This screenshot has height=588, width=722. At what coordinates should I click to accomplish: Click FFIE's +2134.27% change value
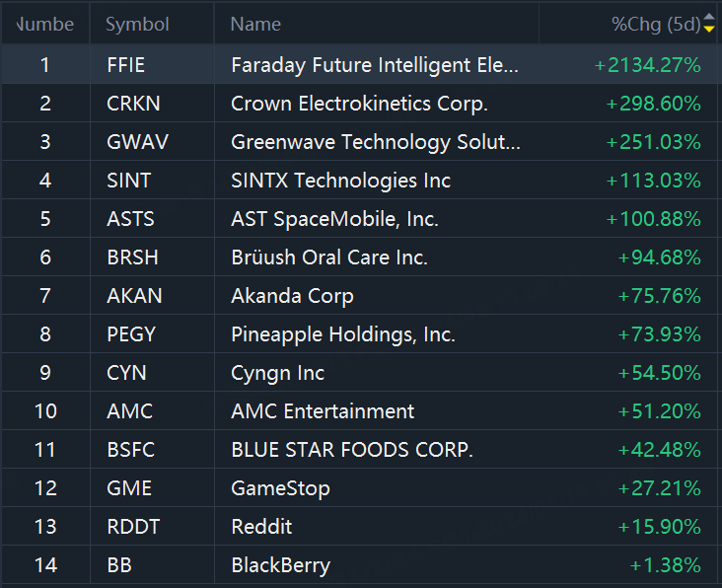click(x=647, y=65)
